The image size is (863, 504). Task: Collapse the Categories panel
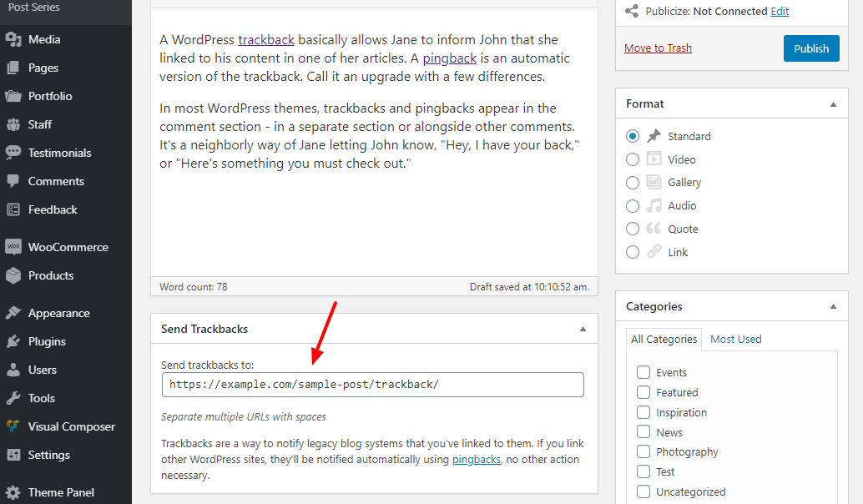pyautogui.click(x=833, y=306)
